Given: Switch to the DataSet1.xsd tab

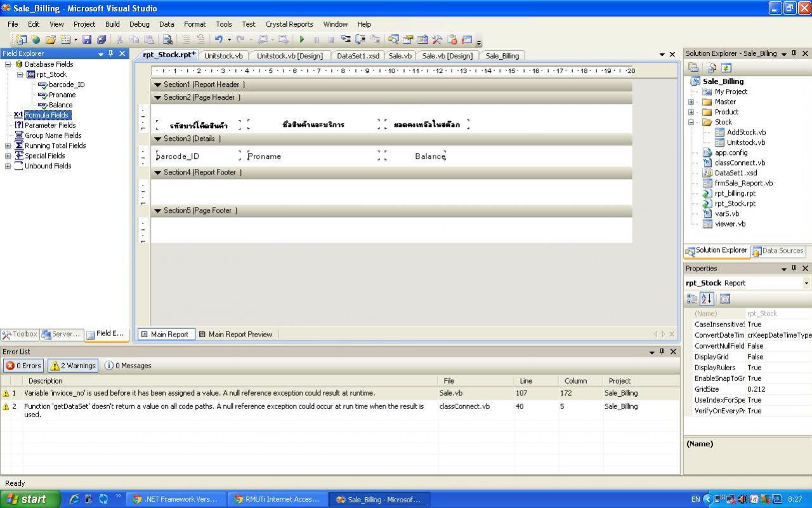Looking at the screenshot, I should pos(358,56).
